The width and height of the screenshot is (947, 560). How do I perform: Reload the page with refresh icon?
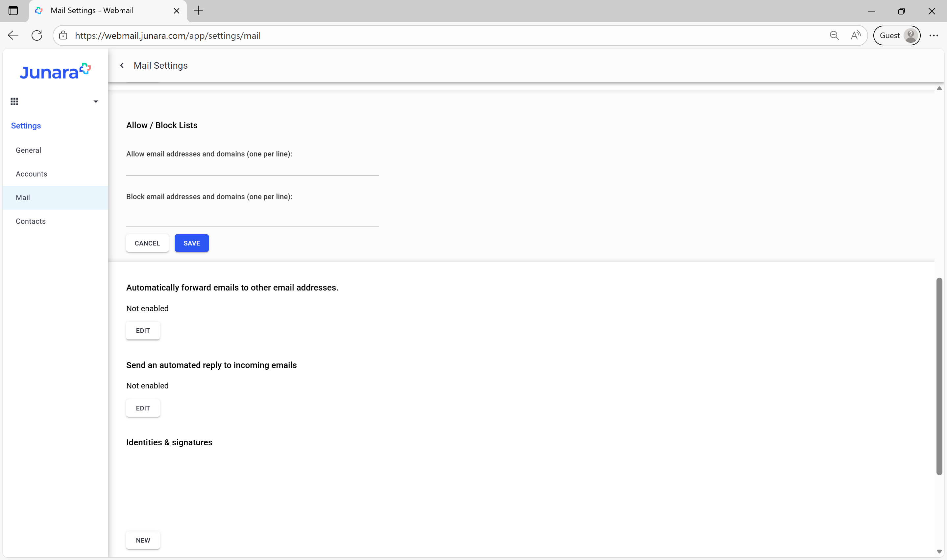pos(37,35)
